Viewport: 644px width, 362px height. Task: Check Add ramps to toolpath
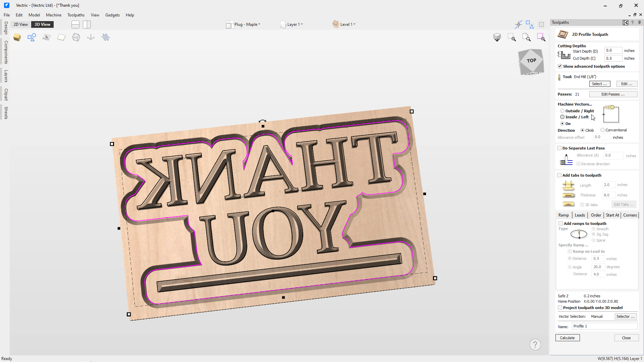pos(560,224)
